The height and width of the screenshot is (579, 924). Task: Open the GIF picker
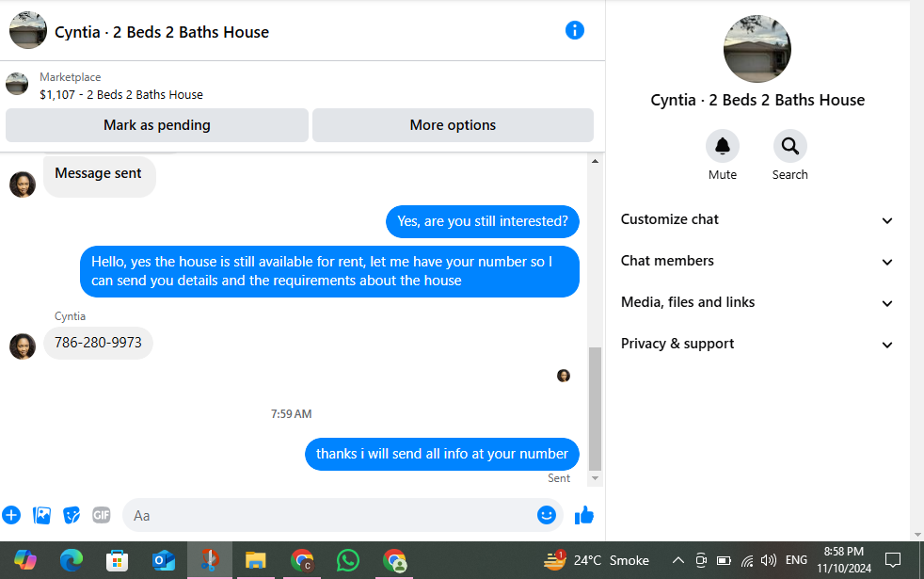pos(102,515)
